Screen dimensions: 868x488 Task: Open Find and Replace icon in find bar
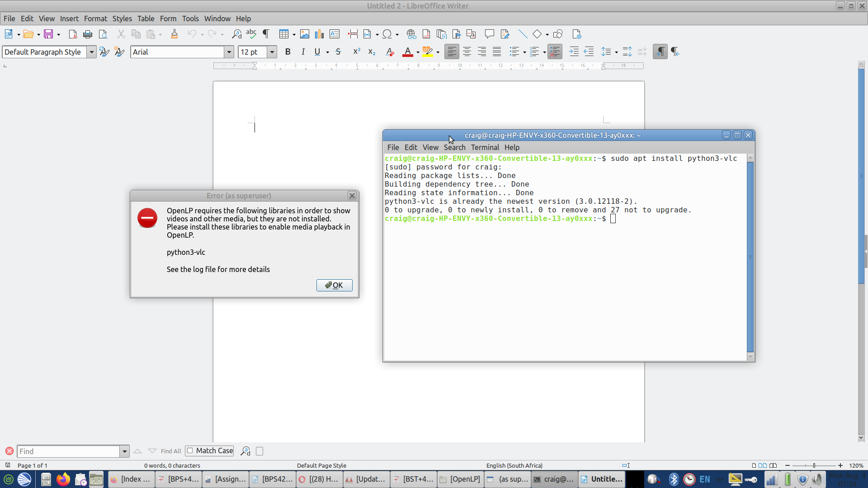tap(245, 451)
